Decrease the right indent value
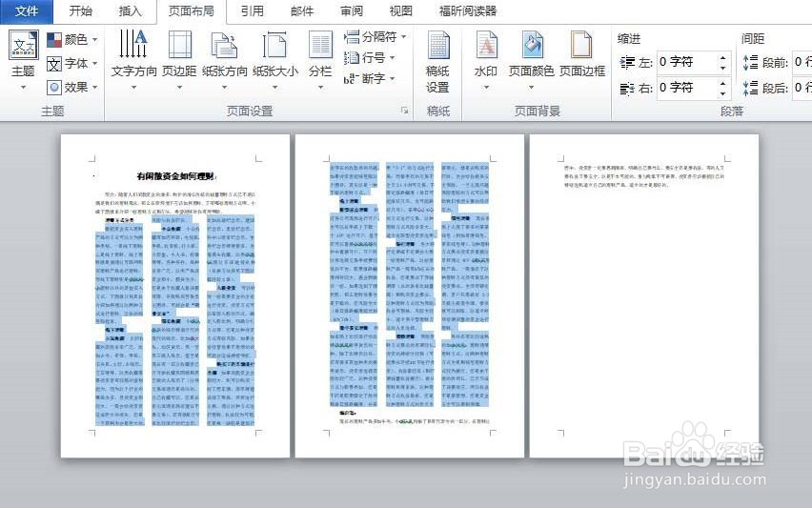This screenshot has height=508, width=812. pyautogui.click(x=723, y=93)
